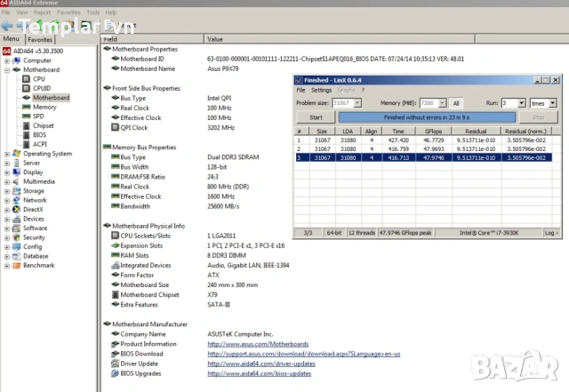Open the Memory (MiB) dropdown in LinX
Screen dimensions: 569x392
coord(442,103)
